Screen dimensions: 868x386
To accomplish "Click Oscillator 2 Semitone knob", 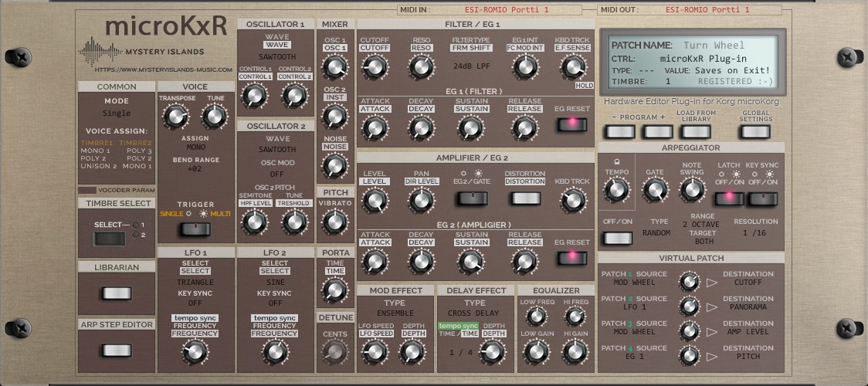I will [x=255, y=222].
